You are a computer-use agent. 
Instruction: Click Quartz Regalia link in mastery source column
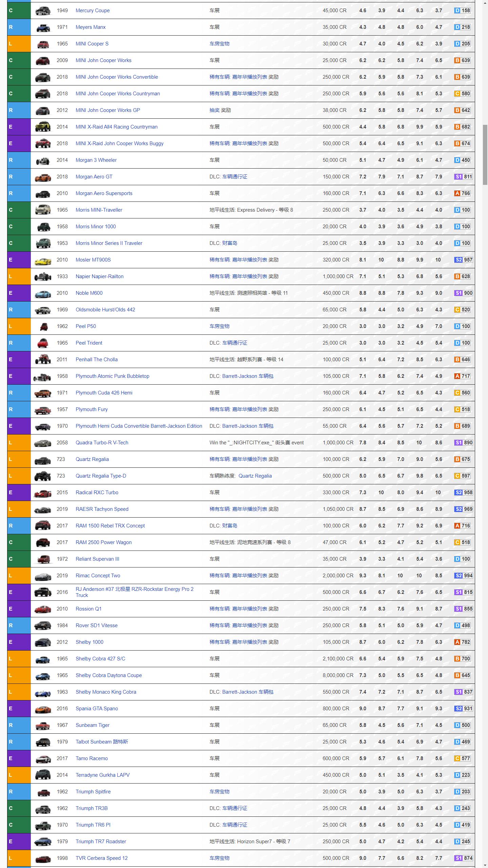point(255,476)
